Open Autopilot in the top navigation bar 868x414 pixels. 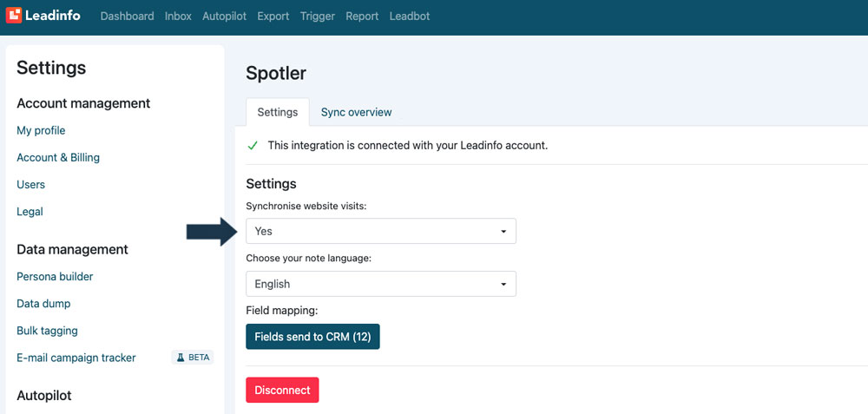coord(224,16)
